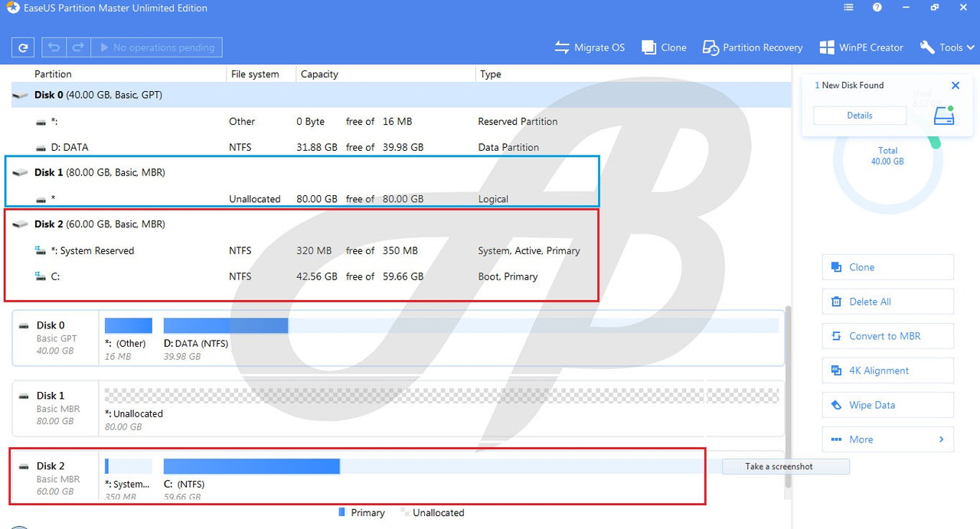Screen dimensions: 980x529
Task: Click 42.56 GB capacity of C:
Action: click(x=317, y=276)
